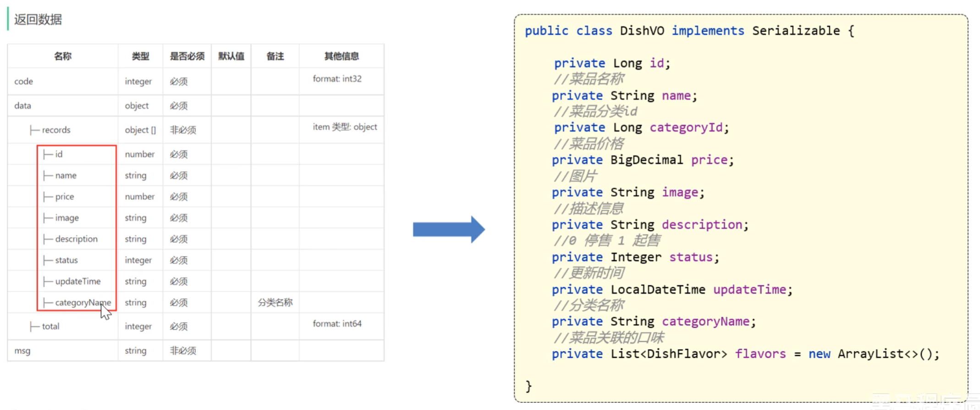Click the '//菜品关联的口味' comment
This screenshot has height=410, width=980.
coord(609,338)
